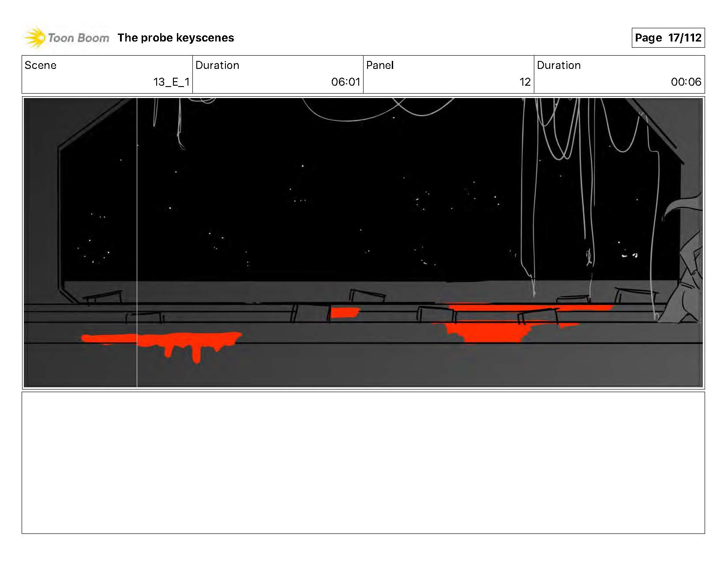
Task: Select the title 'The probe keyscenes'
Action: pos(176,38)
